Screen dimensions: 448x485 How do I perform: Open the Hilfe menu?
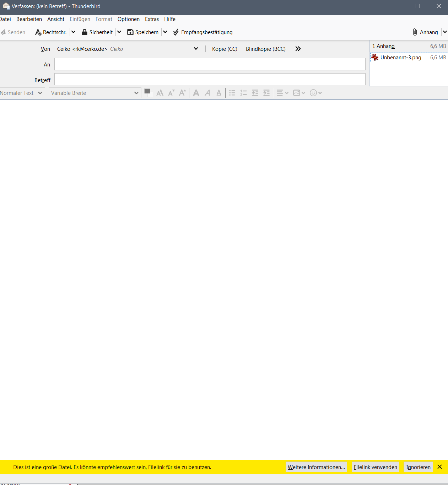click(x=170, y=19)
